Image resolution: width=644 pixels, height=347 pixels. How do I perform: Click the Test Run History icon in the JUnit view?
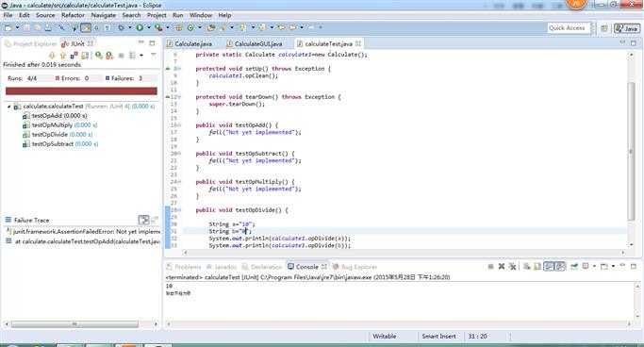(x=132, y=55)
